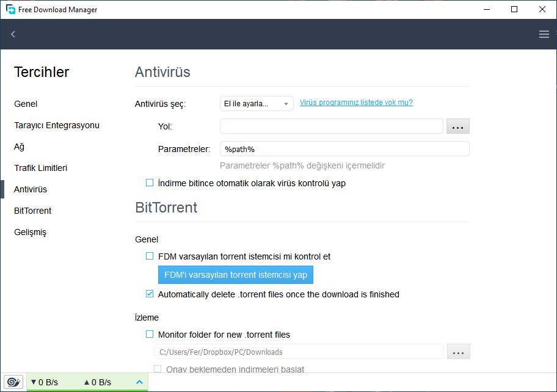Screen dimensions: 557x392
Task: Click the Parametreler input field
Action: pos(344,149)
